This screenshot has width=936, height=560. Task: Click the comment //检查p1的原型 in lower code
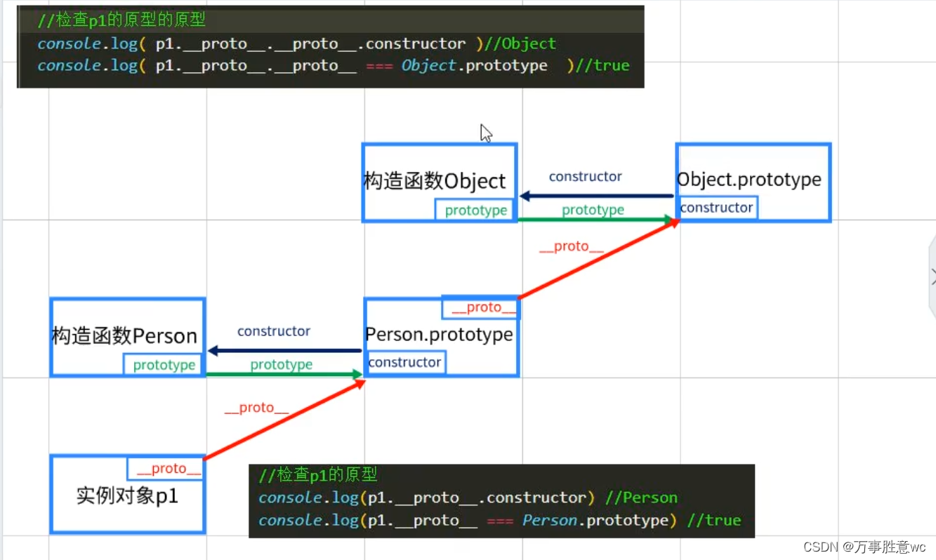(317, 475)
